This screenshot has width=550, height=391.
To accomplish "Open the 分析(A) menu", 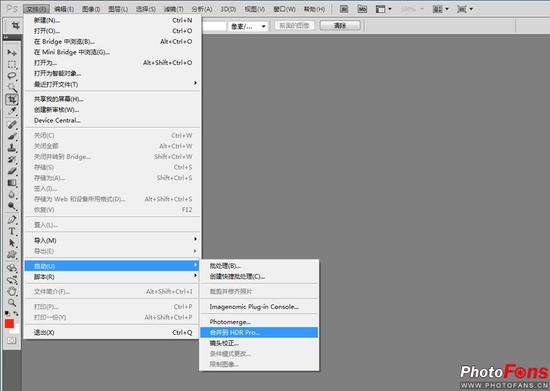I will 202,9.
